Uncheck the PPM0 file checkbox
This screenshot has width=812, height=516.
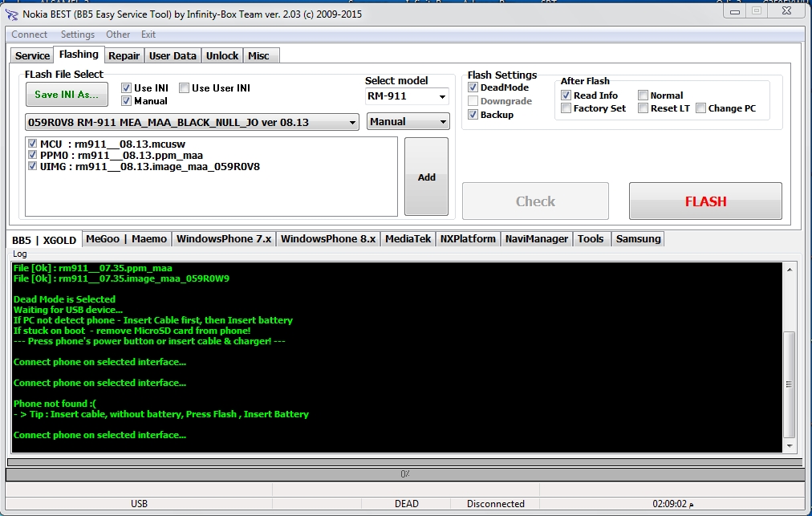[33, 155]
